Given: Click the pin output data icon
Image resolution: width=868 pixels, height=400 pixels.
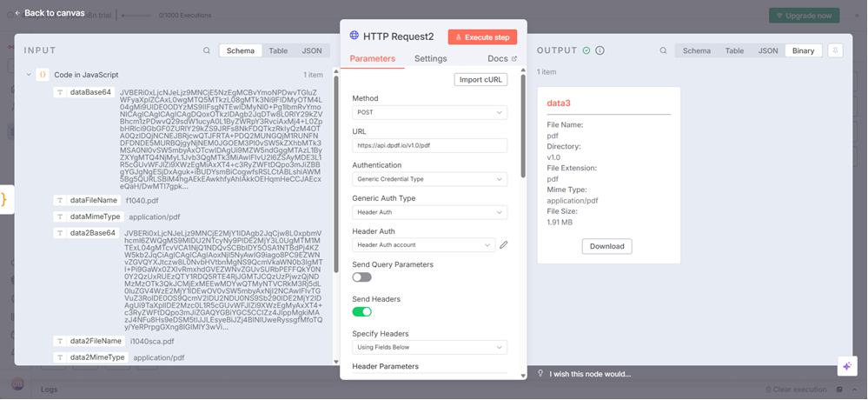Looking at the screenshot, I should tap(835, 50).
